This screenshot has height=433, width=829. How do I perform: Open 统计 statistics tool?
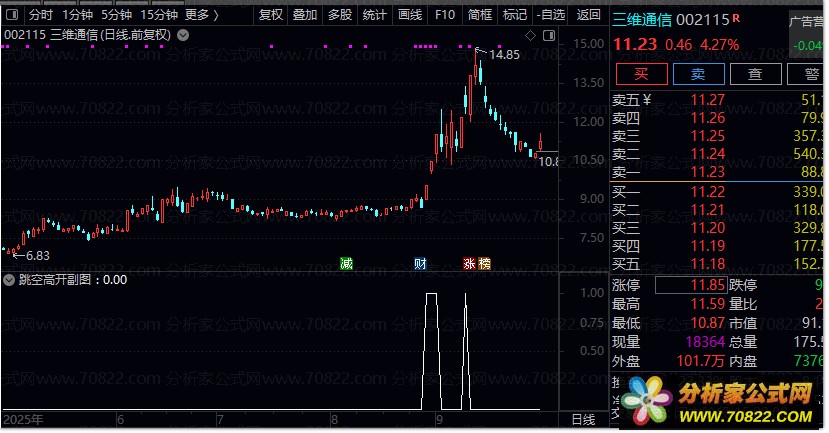point(374,14)
